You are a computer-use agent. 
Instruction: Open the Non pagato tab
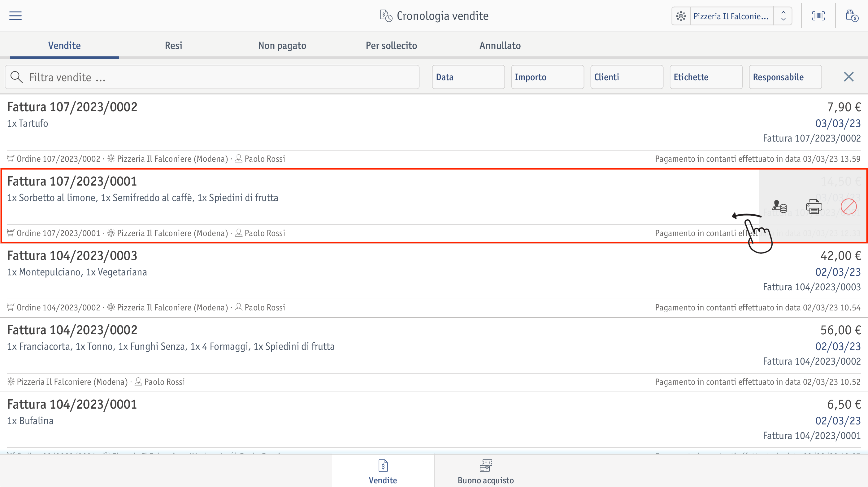coord(282,46)
